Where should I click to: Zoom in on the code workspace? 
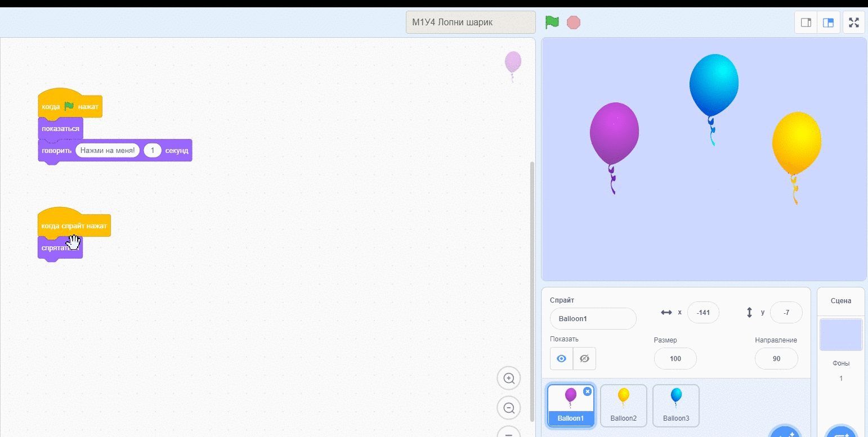tap(509, 379)
